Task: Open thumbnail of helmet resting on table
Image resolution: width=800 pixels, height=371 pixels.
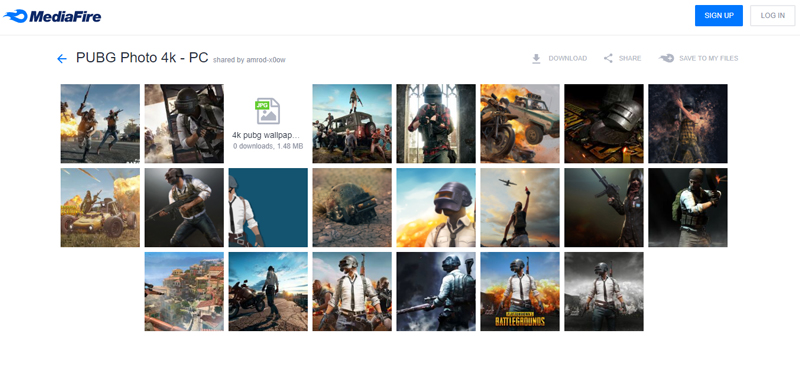Action: pyautogui.click(x=604, y=123)
